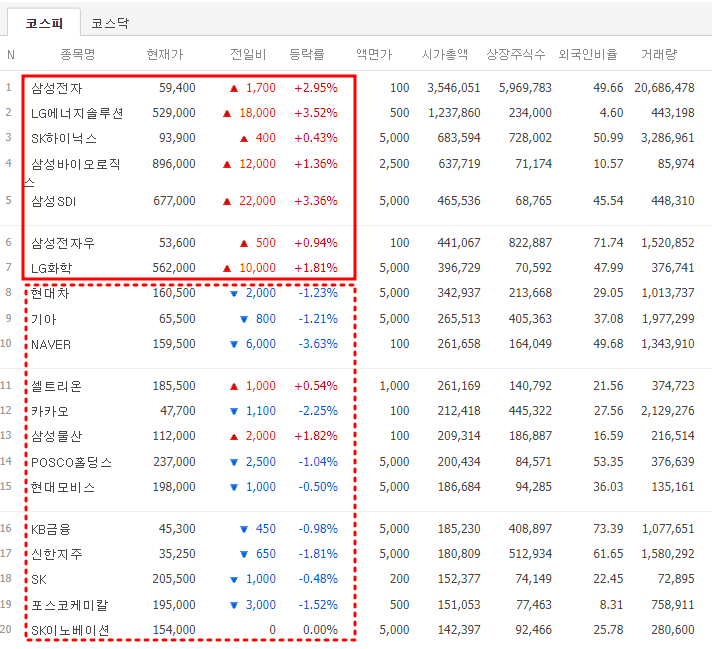The width and height of the screenshot is (712, 649).
Task: Select 포스코케미칼 foreign ratio 8.31
Action: click(x=611, y=604)
